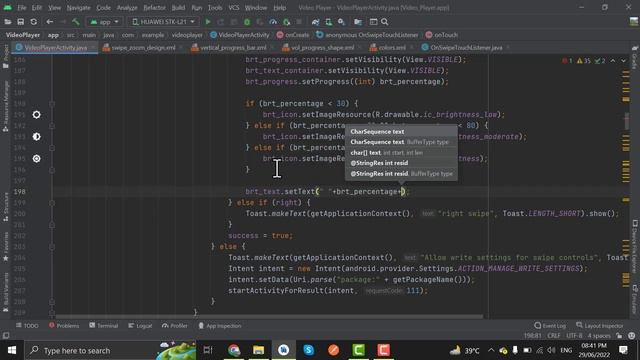
Task: Open the app run configuration dropdown
Action: coord(104,22)
